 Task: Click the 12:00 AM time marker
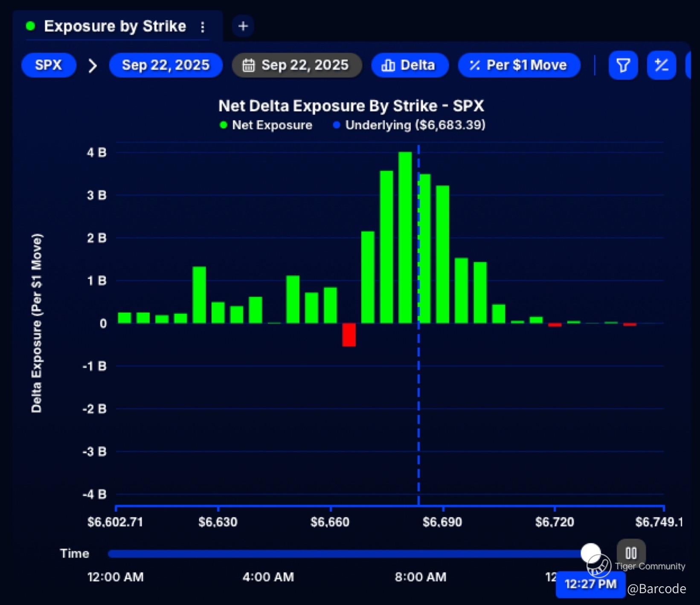(116, 577)
